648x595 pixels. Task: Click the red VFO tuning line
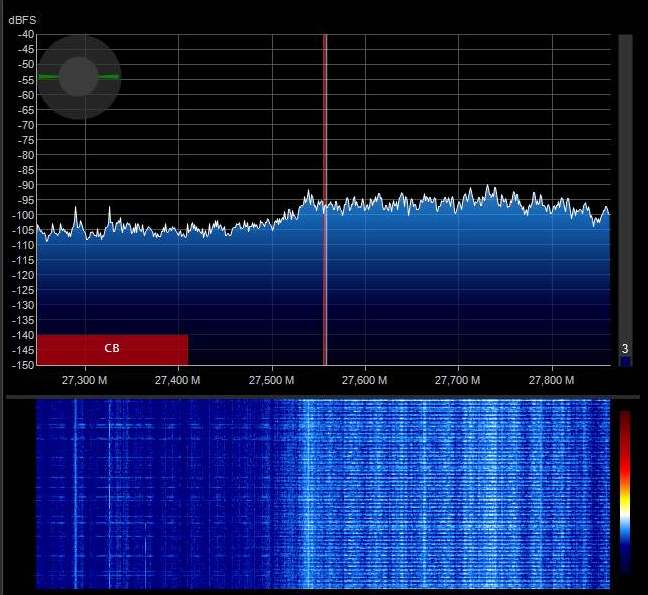(x=324, y=200)
